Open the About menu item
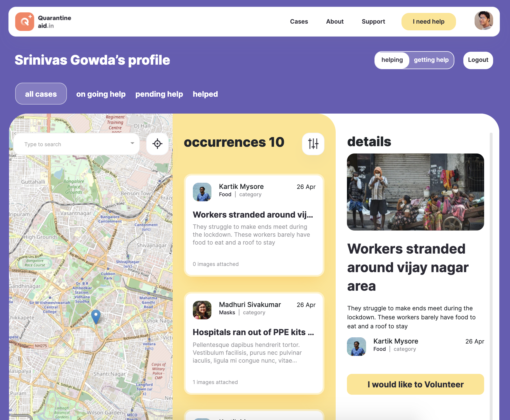Screen dimensions: 510x420 335,22
